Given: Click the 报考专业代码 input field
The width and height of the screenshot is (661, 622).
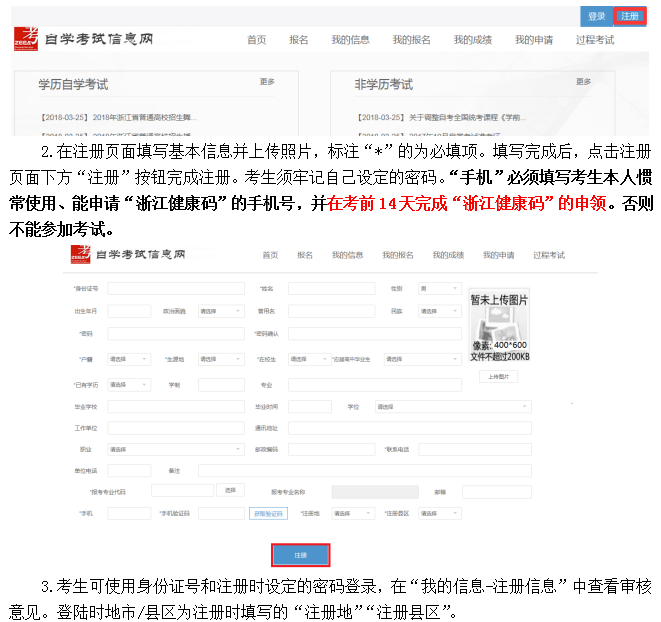Looking at the screenshot, I should click(x=182, y=490).
